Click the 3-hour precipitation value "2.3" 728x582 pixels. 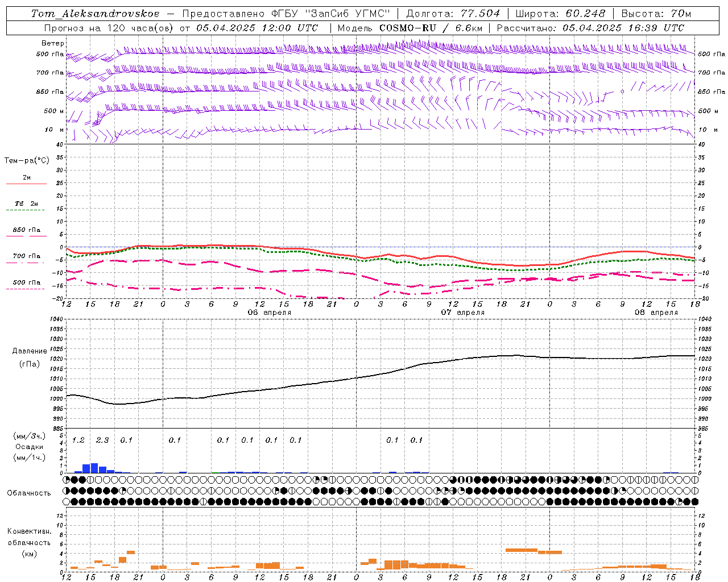point(102,440)
